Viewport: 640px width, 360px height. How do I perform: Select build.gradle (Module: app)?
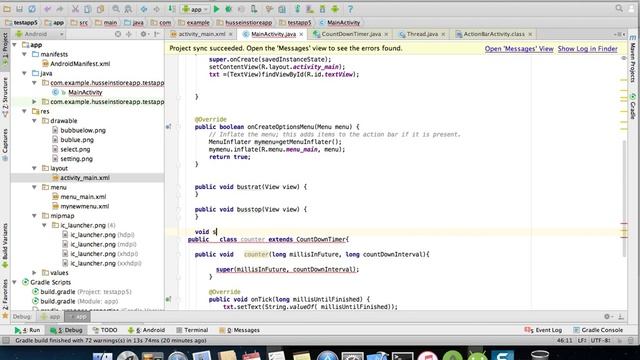point(79,301)
